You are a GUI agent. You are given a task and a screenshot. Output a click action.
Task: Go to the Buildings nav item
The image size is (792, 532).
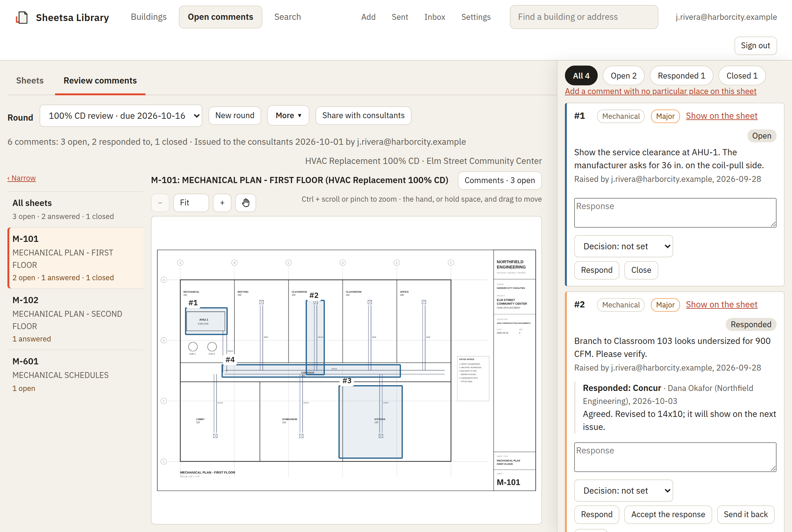click(x=148, y=17)
